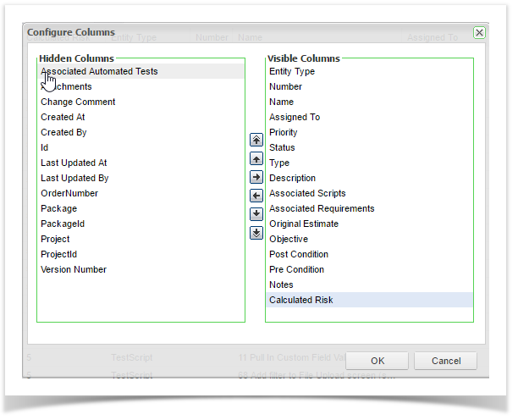
Task: Select Associated Automated Tests in Hidden Columns
Action: [99, 72]
